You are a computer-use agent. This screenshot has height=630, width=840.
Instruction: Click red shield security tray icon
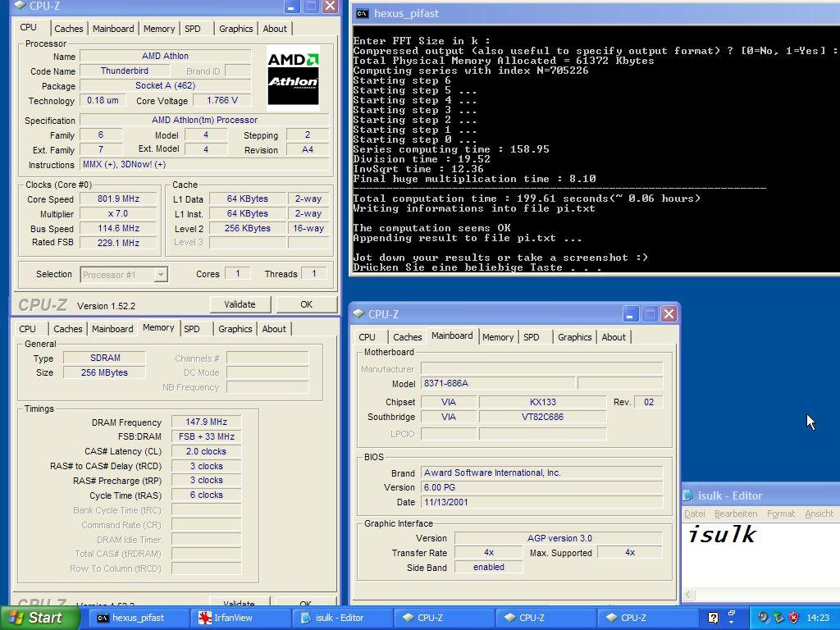794,618
